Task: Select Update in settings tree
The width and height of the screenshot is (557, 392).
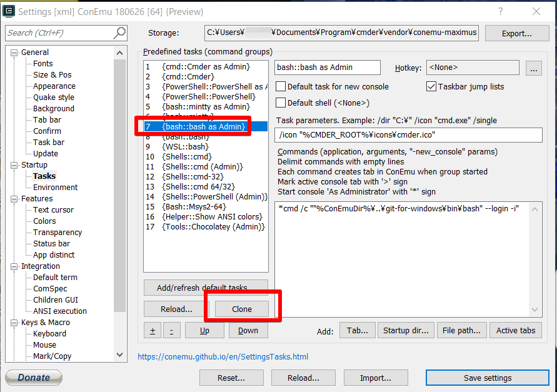Action: tap(46, 154)
